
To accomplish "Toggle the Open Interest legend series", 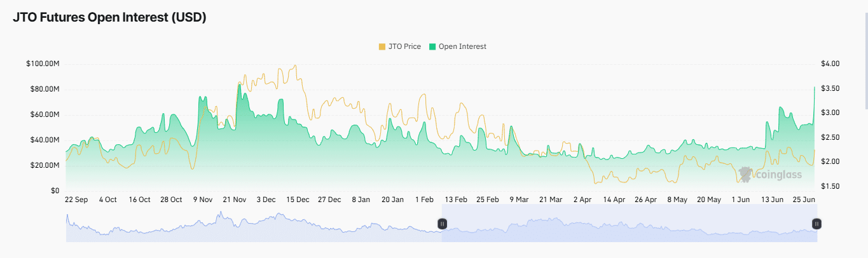I will click(x=458, y=46).
